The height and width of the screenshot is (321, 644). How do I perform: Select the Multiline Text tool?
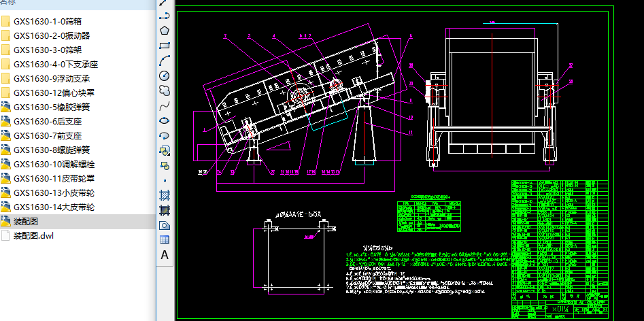click(x=165, y=255)
